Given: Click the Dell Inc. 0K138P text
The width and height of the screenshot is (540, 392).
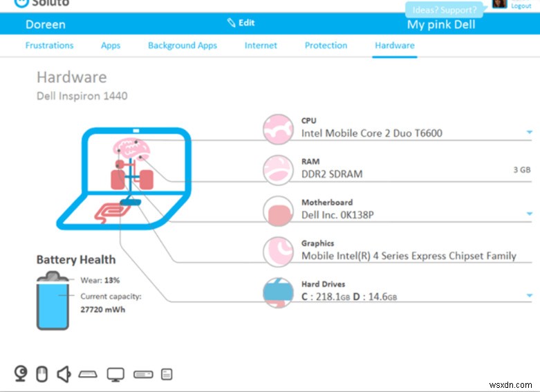Looking at the screenshot, I should coord(337,215).
